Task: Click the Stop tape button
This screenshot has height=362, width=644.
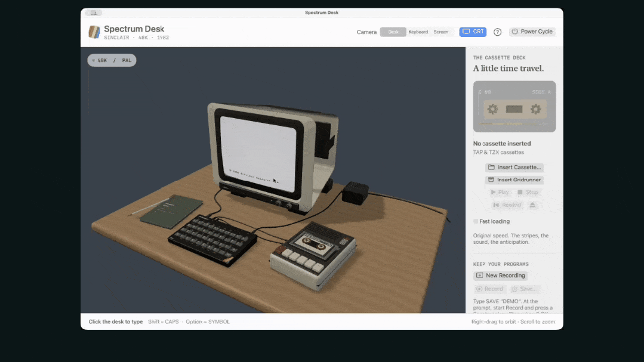Action: (x=528, y=192)
